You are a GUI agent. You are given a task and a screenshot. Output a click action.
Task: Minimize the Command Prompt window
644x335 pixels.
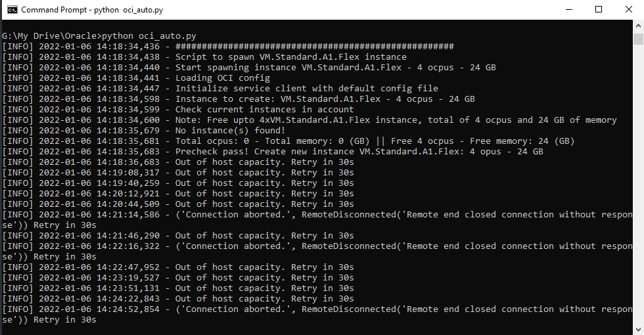569,9
